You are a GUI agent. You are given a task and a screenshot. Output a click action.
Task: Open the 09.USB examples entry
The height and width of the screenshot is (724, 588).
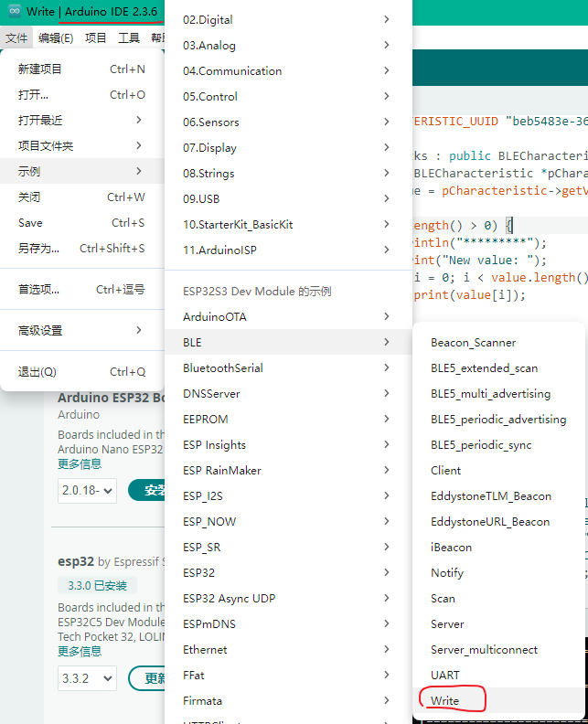coord(288,199)
